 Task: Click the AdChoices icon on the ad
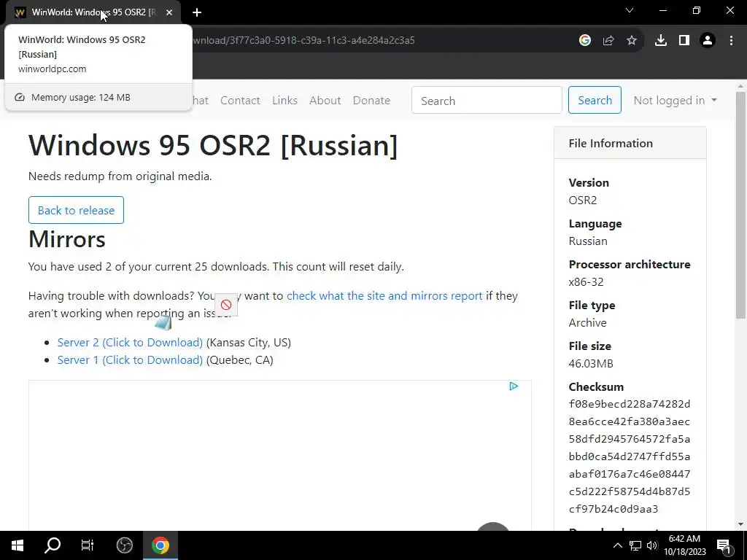(514, 386)
